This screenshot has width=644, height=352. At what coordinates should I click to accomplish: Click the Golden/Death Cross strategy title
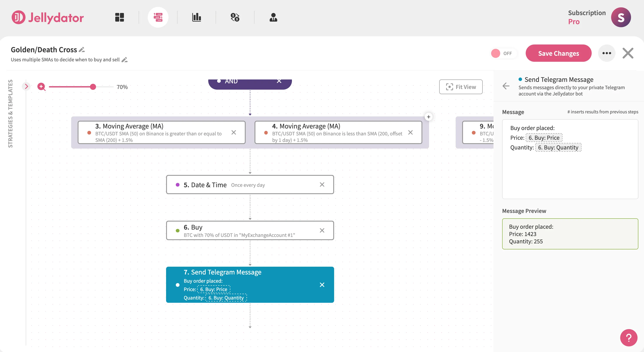44,50
